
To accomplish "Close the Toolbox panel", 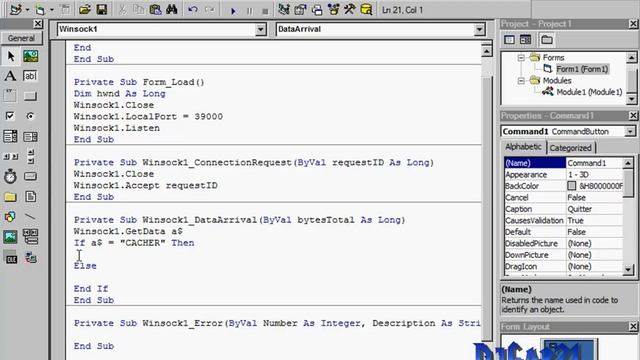I will 38,24.
